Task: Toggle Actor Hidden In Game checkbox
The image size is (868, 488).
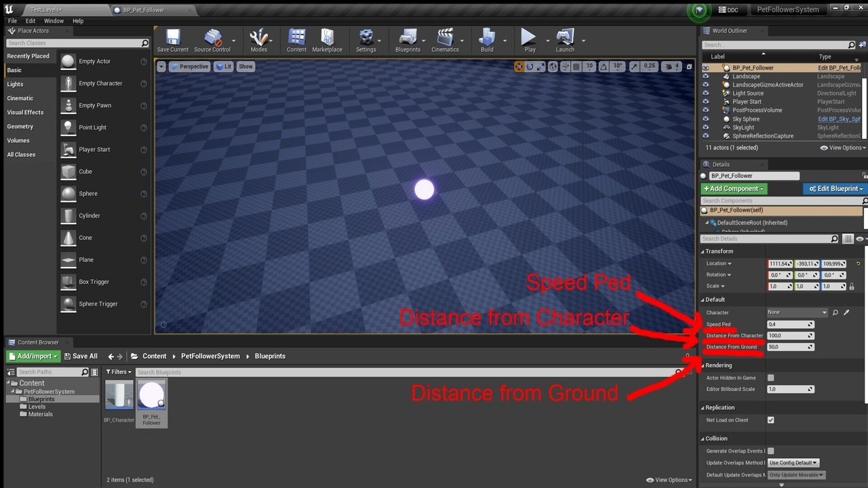Action: coord(770,378)
